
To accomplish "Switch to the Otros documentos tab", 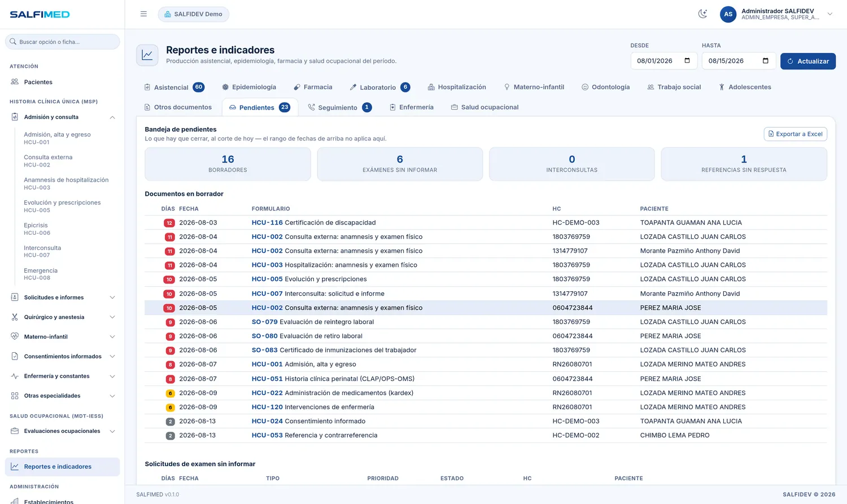I will 178,107.
